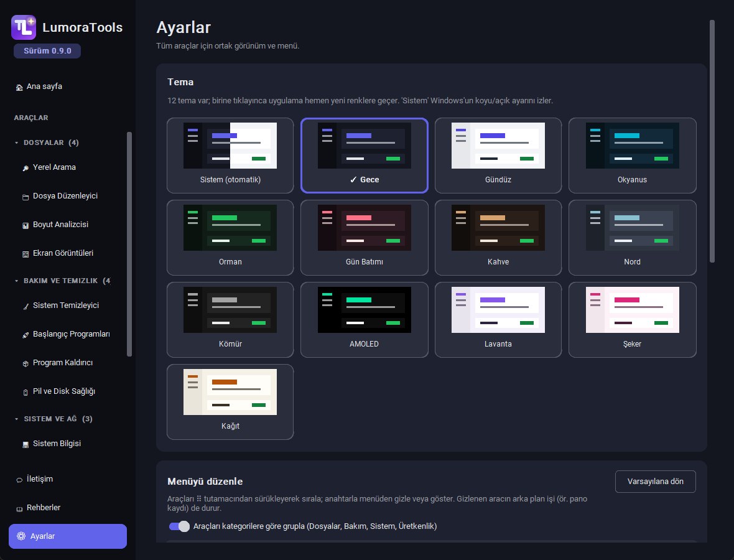This screenshot has height=560, width=734.
Task: Choose the Gün Batımı theme
Action: [364, 238]
